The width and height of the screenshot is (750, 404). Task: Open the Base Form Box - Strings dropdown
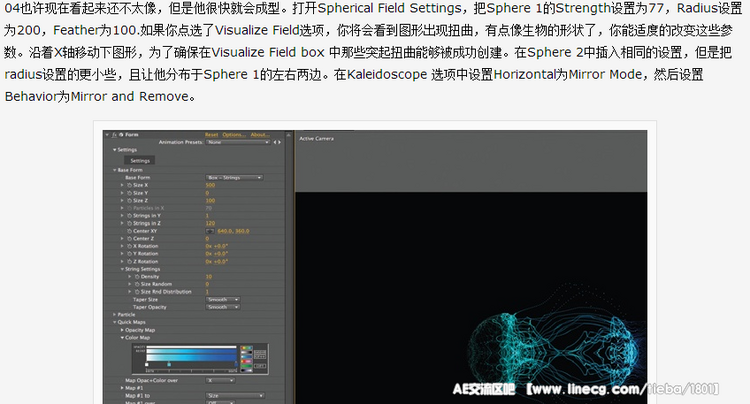[x=234, y=177]
